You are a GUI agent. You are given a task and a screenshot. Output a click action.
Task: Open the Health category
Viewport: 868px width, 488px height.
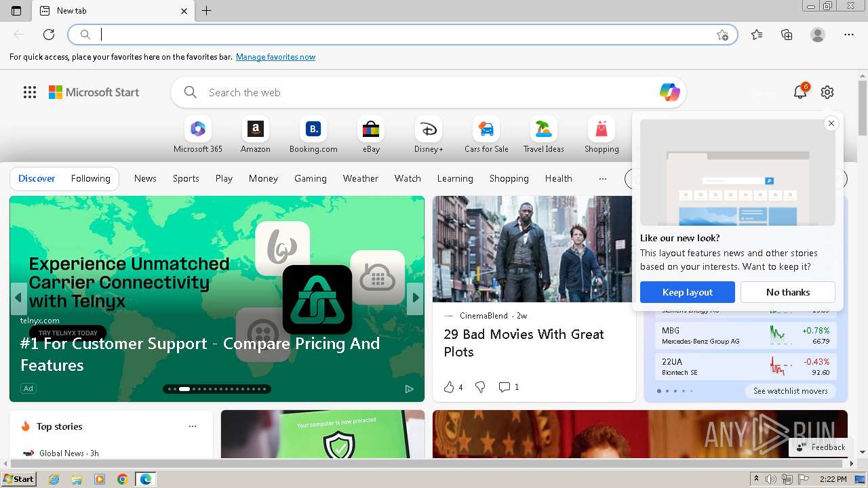coord(559,179)
